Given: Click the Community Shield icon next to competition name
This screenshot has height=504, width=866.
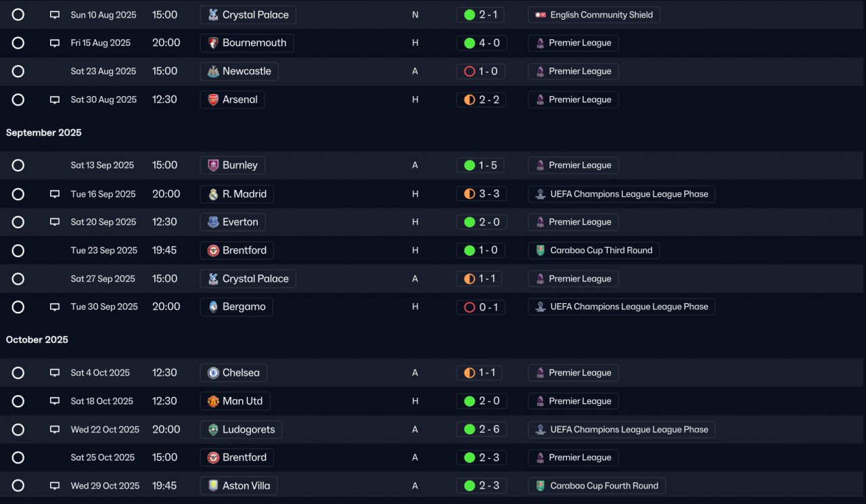Looking at the screenshot, I should 540,15.
